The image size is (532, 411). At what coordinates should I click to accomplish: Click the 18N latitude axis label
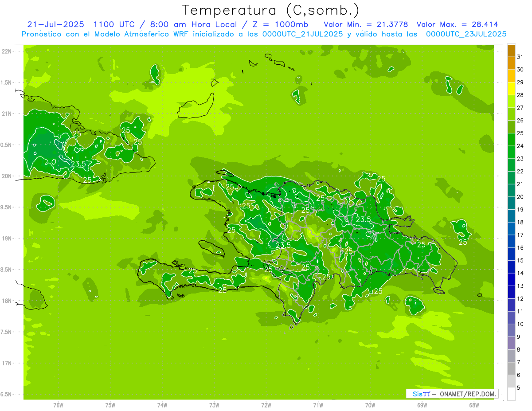(7, 301)
